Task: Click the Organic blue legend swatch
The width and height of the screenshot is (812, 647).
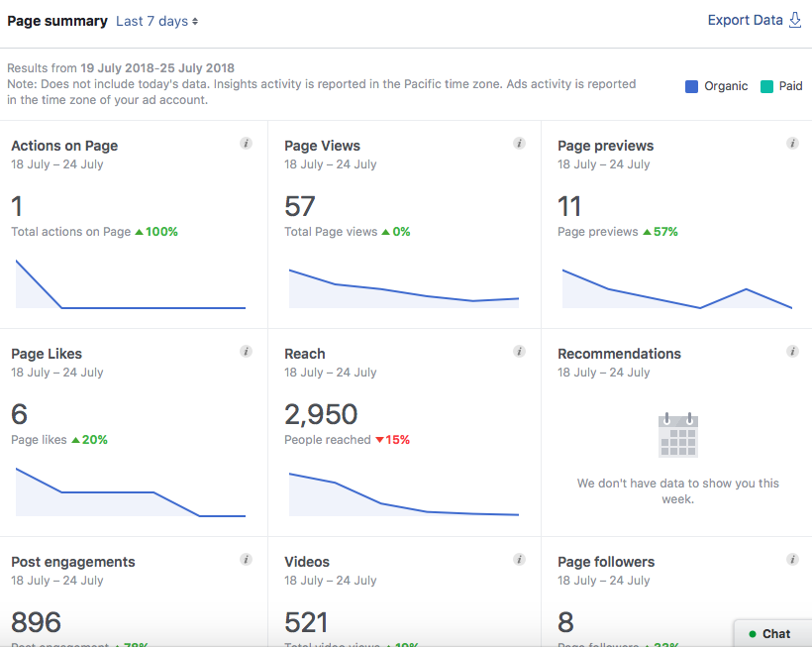Action: (x=691, y=86)
